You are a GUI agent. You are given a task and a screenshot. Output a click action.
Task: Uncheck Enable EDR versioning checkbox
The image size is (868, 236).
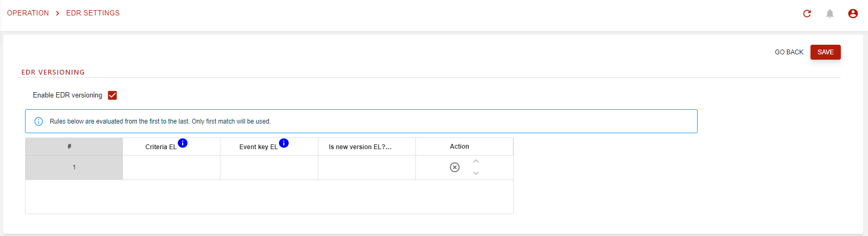pyautogui.click(x=112, y=95)
